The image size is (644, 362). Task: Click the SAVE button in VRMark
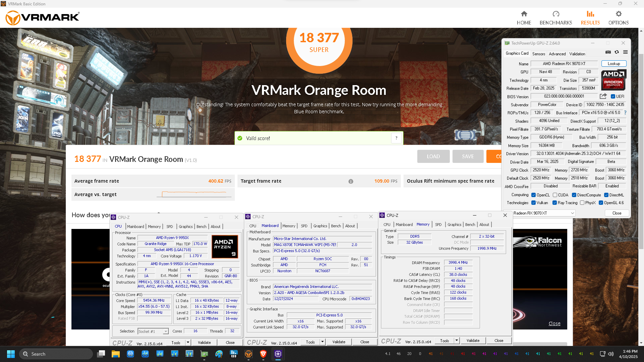pos(468,157)
